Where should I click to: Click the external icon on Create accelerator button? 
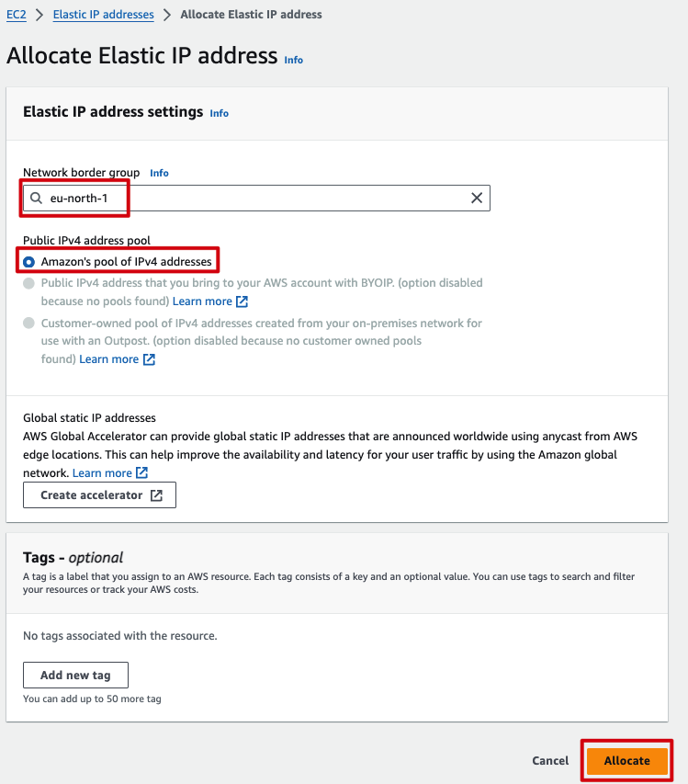[x=157, y=495]
